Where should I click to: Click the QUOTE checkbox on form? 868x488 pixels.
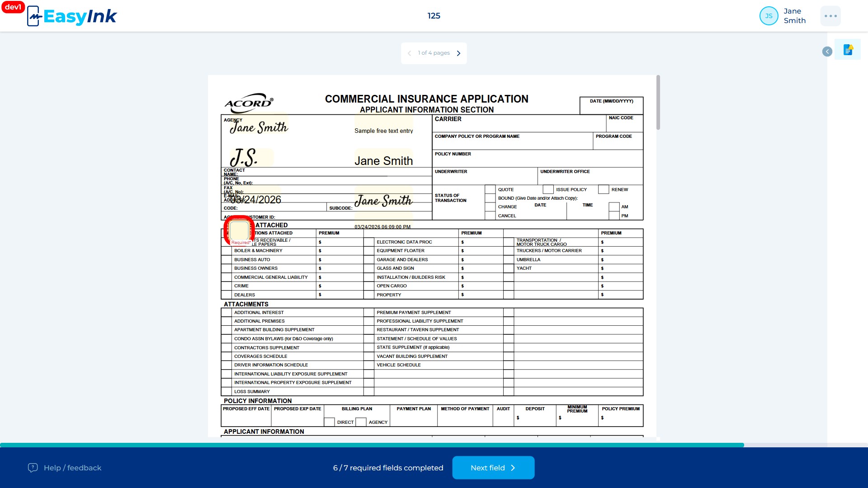pos(490,189)
